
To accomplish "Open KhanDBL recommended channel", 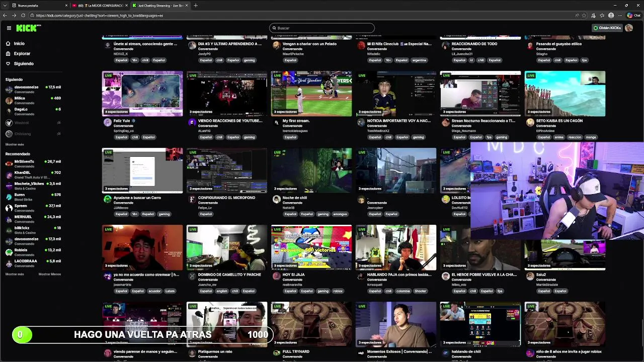I will click(33, 174).
